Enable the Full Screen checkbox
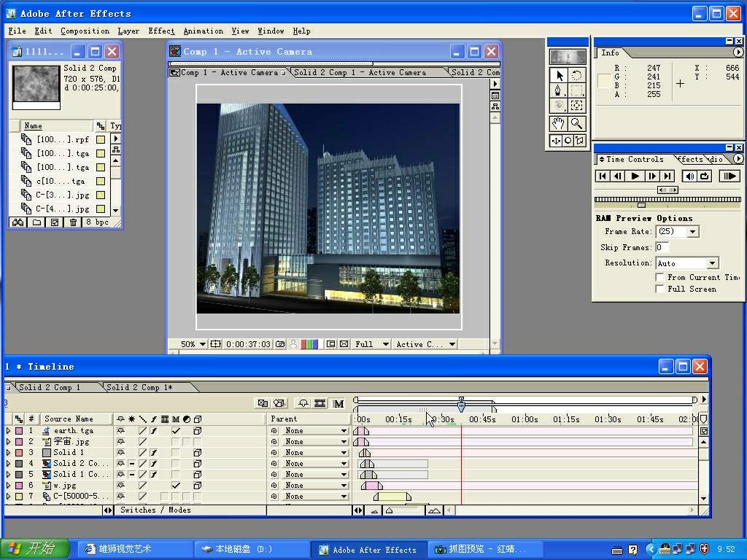The image size is (747, 560). pyautogui.click(x=660, y=289)
